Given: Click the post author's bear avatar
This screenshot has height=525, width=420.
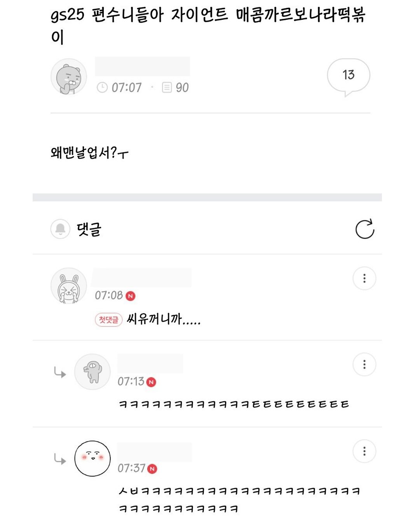Looking at the screenshot, I should click(x=69, y=77).
